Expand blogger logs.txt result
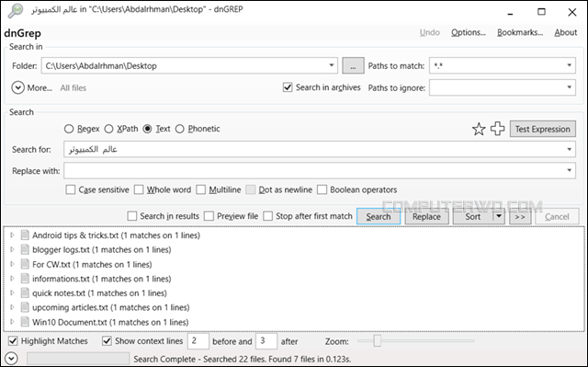588x367 pixels. (x=12, y=249)
